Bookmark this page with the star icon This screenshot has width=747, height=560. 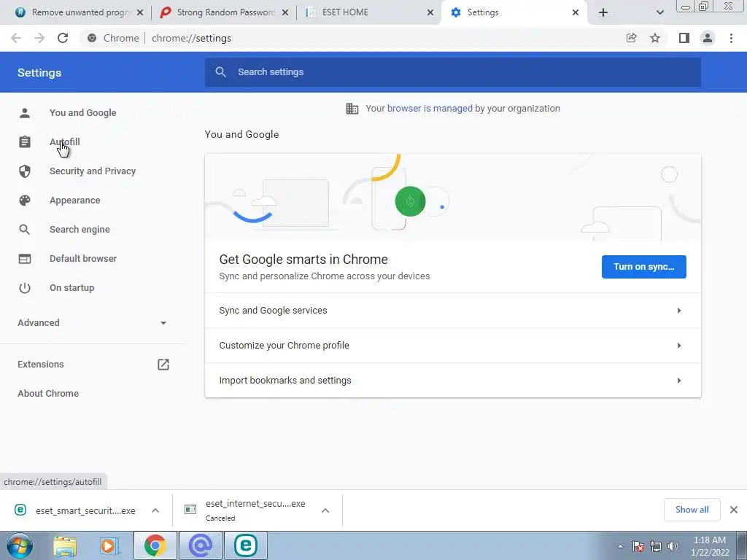click(x=655, y=38)
